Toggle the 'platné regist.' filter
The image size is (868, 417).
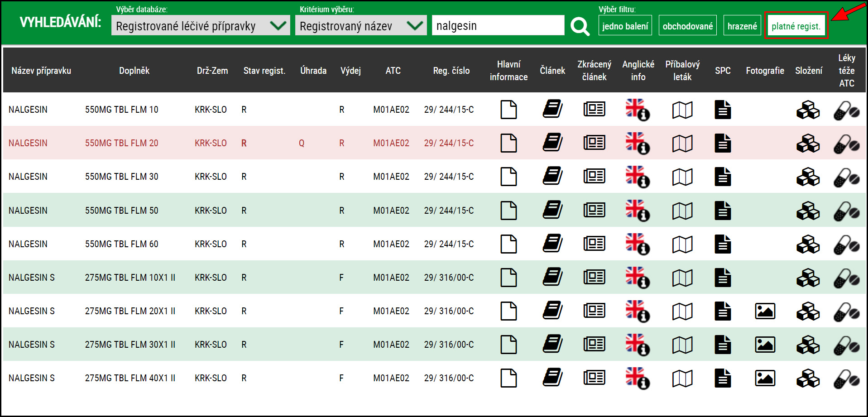click(796, 26)
